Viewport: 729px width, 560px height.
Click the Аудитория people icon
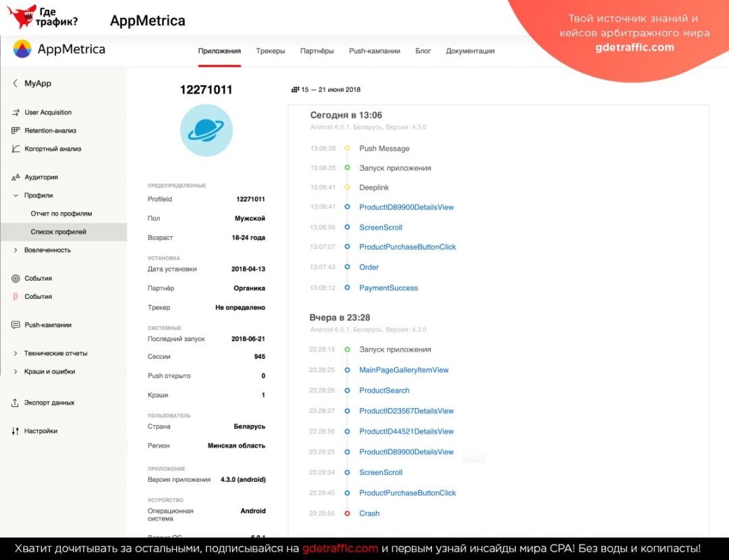[16, 177]
